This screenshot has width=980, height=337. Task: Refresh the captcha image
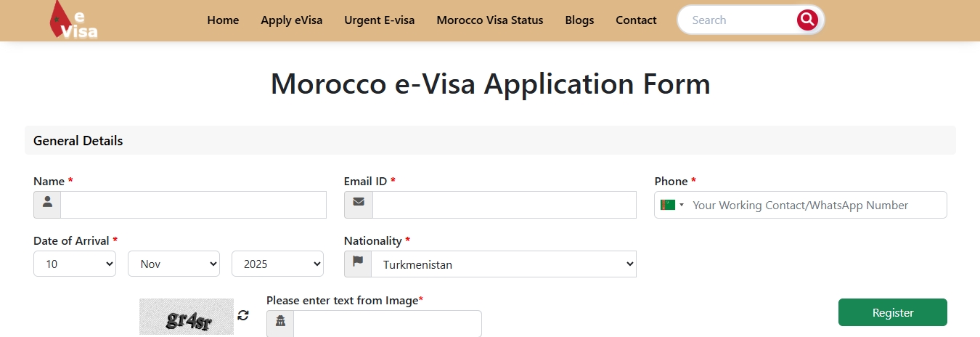243,315
